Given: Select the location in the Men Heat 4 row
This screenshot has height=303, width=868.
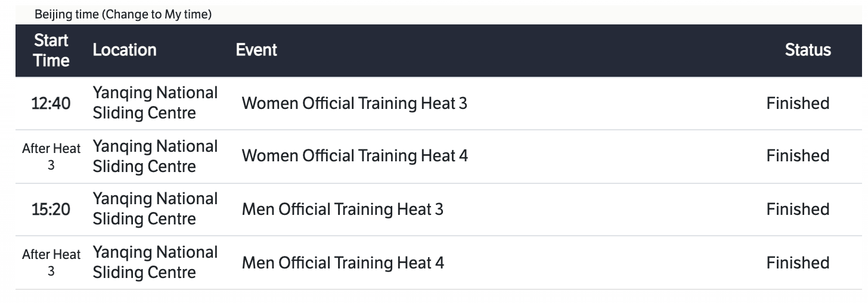Looking at the screenshot, I should pyautogui.click(x=155, y=263).
